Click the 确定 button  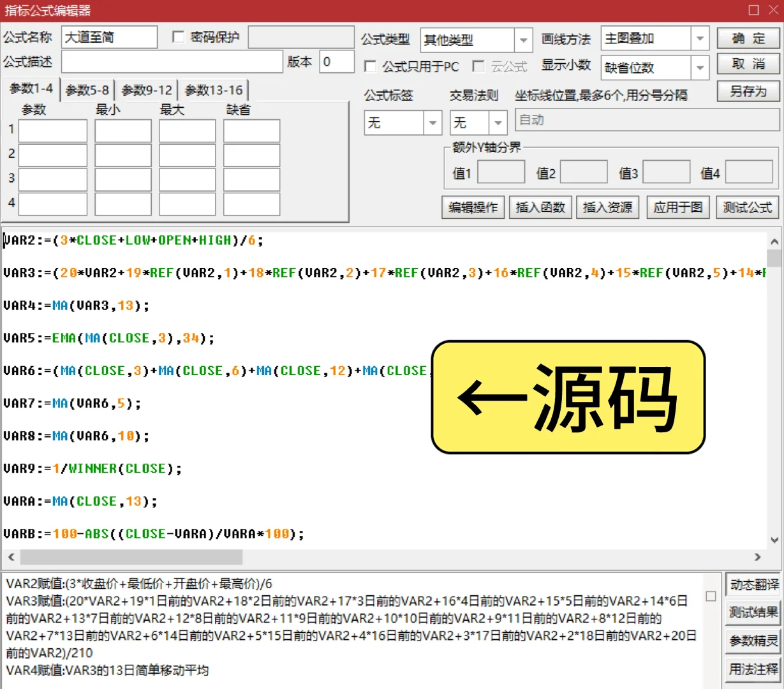pyautogui.click(x=748, y=38)
